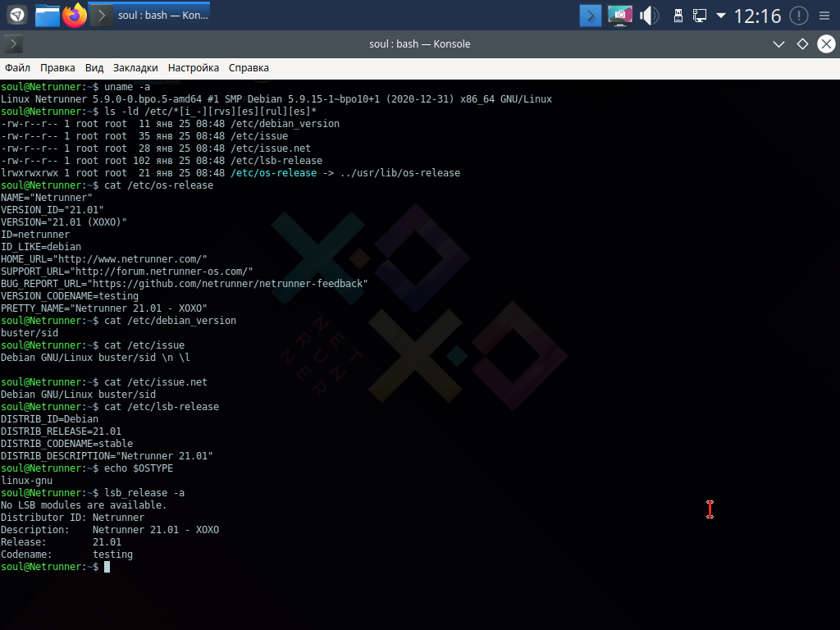
Task: Click the "soul : bash — Konsole" window title
Action: tap(419, 44)
